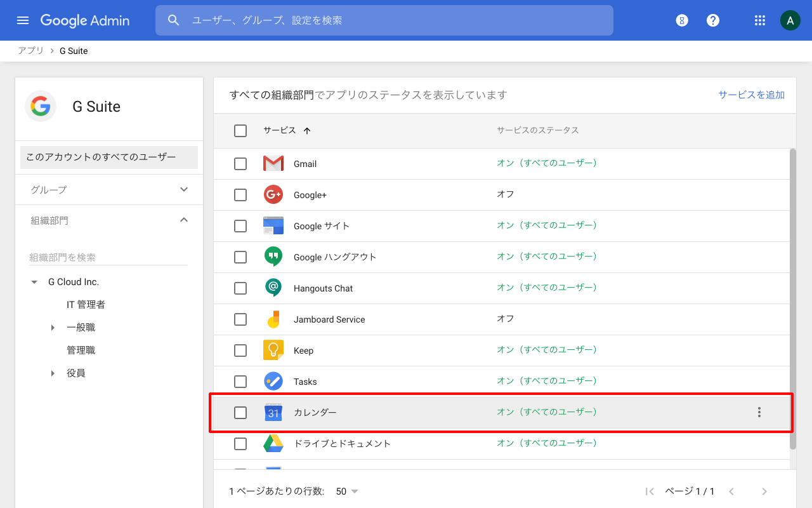Click Google+ status オフ
The image size is (812, 508).
pos(506,194)
